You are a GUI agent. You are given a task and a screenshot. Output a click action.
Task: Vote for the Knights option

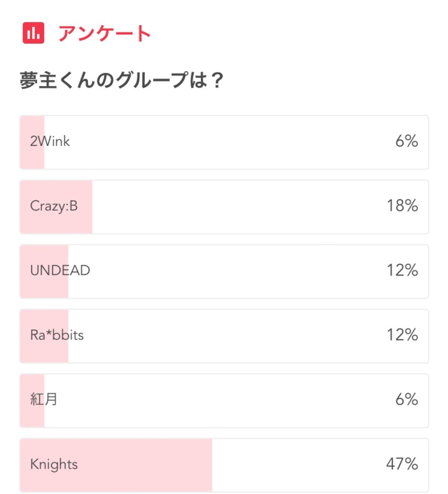tap(224, 466)
